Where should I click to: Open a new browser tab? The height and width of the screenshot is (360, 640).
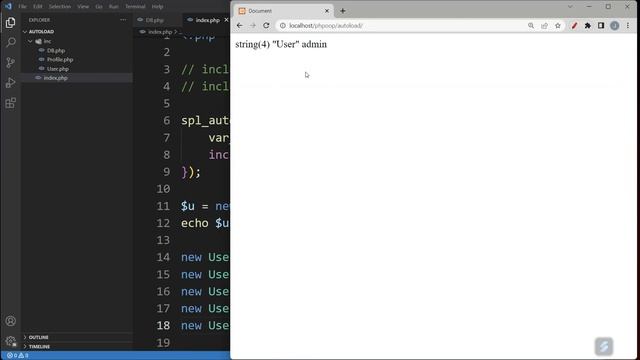[x=343, y=11]
